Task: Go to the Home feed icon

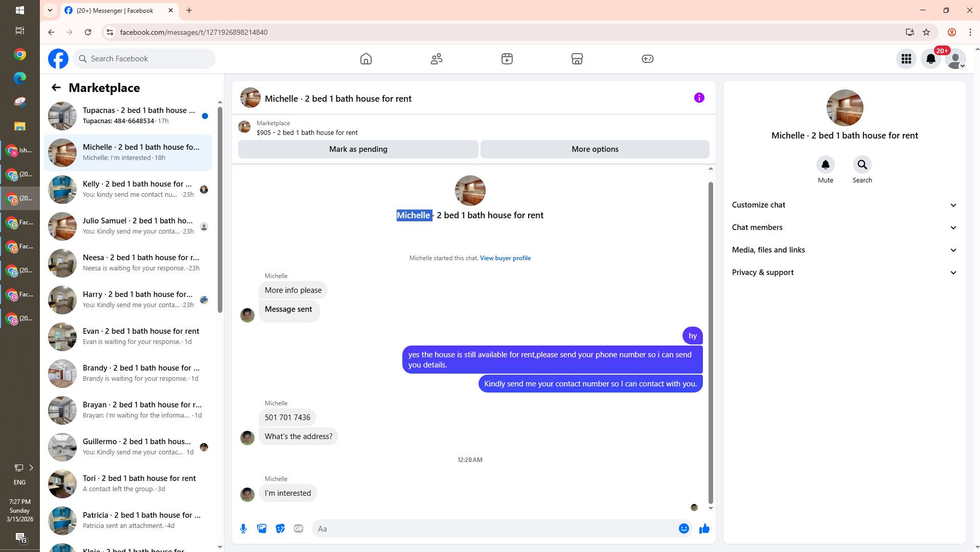Action: point(366,59)
